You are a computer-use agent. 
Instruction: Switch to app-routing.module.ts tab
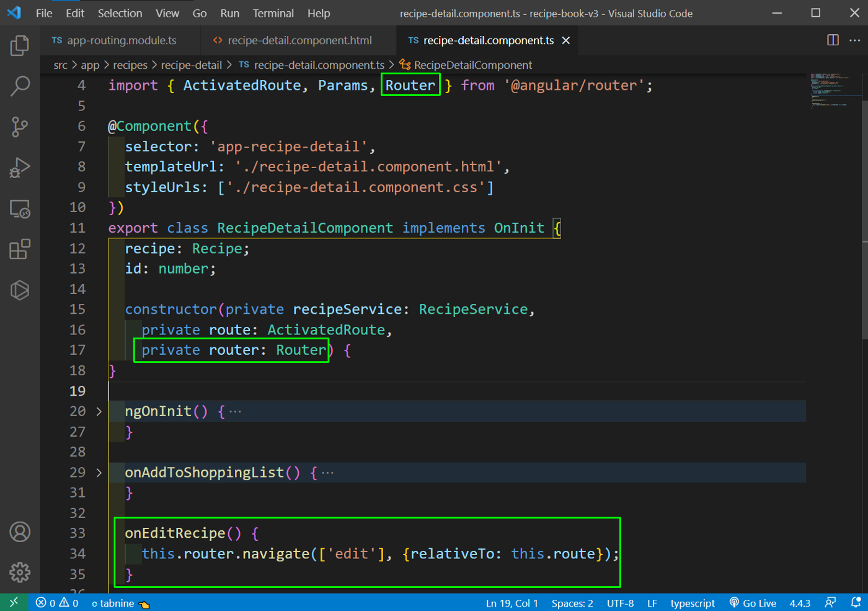click(122, 40)
